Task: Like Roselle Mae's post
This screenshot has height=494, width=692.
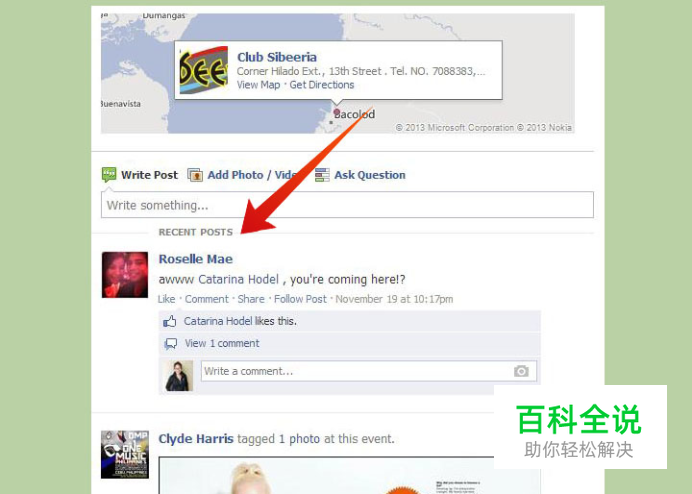Action: click(166, 299)
